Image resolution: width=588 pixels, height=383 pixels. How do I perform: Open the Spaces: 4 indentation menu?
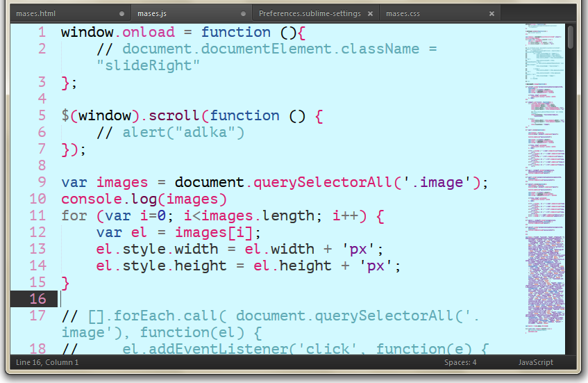coord(460,362)
